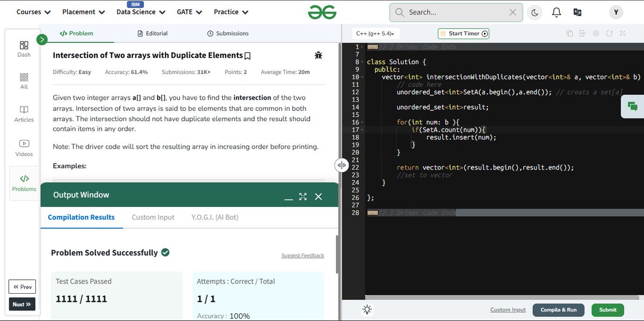Open the Y.O.G.I. (AI Bot) tab

[x=214, y=217]
